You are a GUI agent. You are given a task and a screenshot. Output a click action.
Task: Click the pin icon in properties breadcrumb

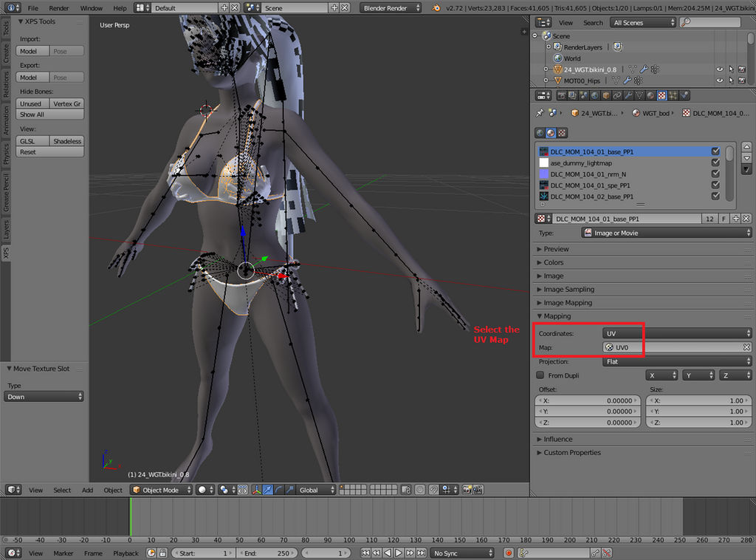click(x=540, y=113)
